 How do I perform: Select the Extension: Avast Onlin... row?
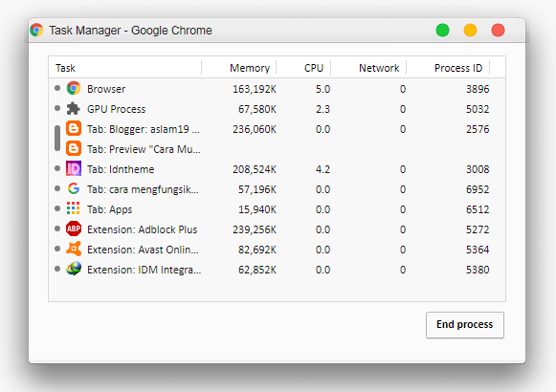277,250
